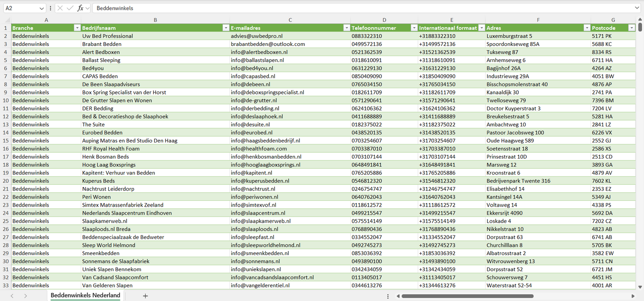Select column E by its header letter
Screen dimensions: 644x301
451,20
